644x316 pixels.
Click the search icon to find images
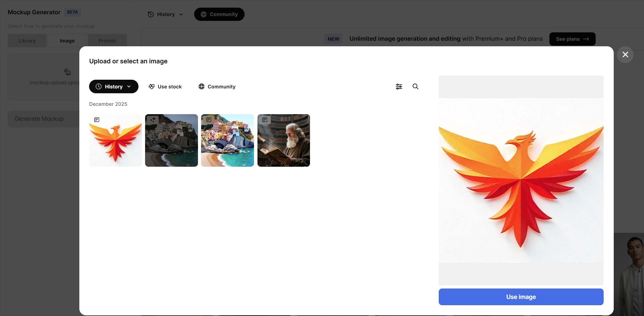point(415,86)
